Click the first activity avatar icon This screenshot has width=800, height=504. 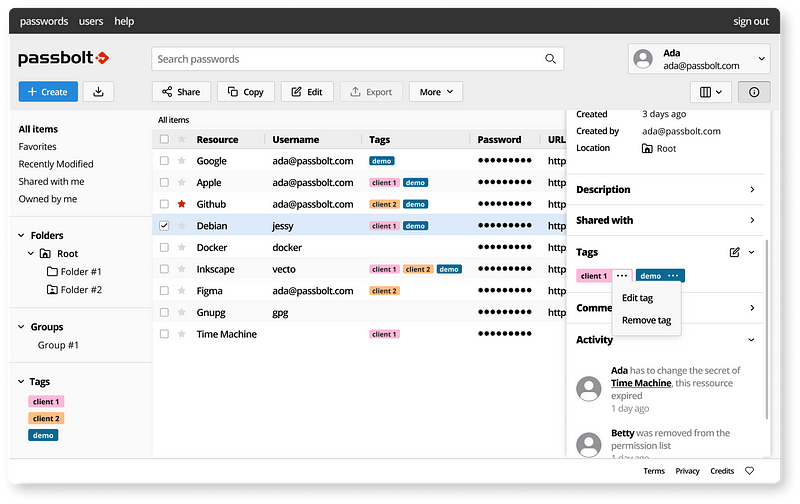click(589, 389)
